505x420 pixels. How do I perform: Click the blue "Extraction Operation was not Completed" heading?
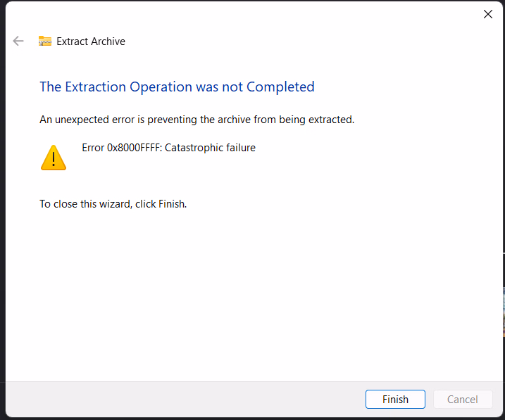tap(177, 87)
